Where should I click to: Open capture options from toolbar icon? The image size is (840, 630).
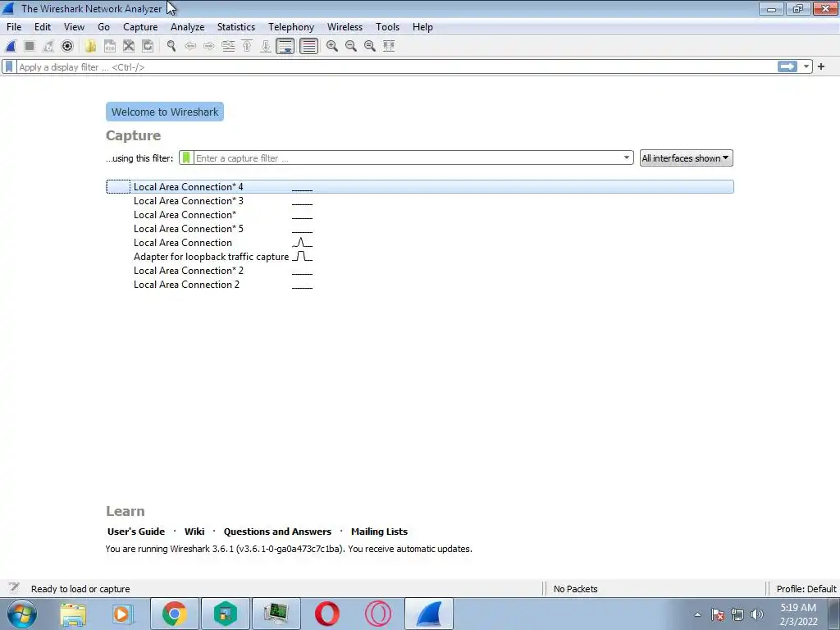point(67,46)
